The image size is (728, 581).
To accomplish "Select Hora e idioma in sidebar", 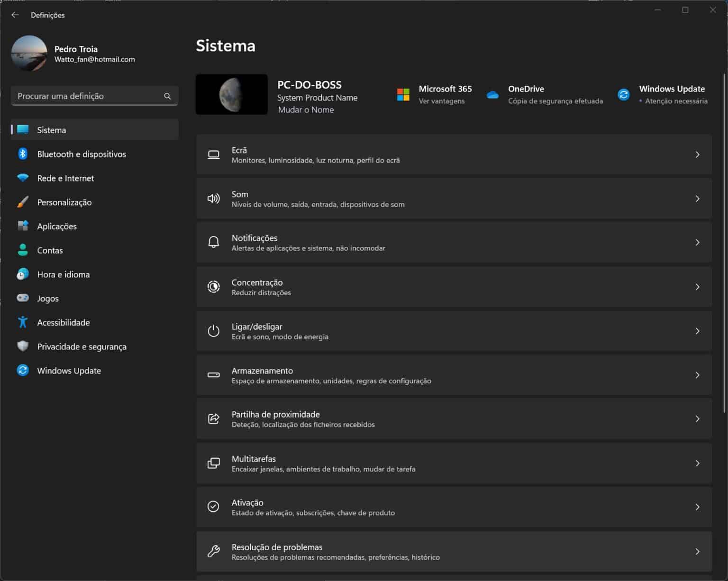I will 63,274.
